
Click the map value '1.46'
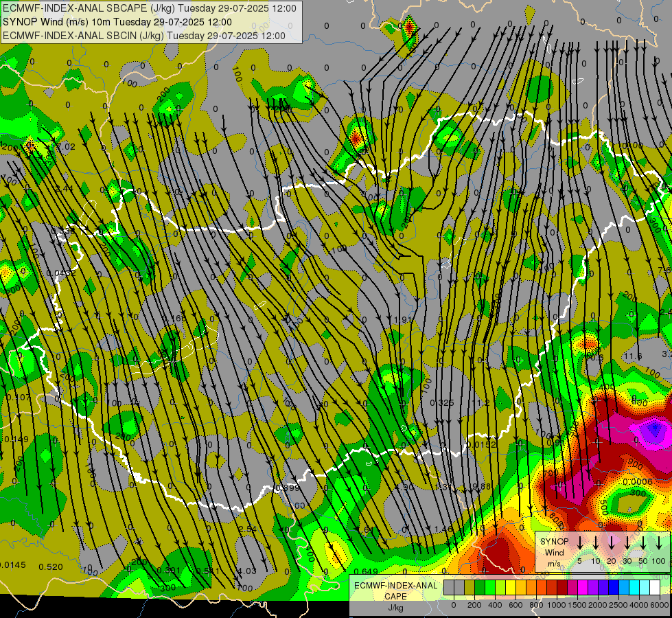tap(443, 529)
